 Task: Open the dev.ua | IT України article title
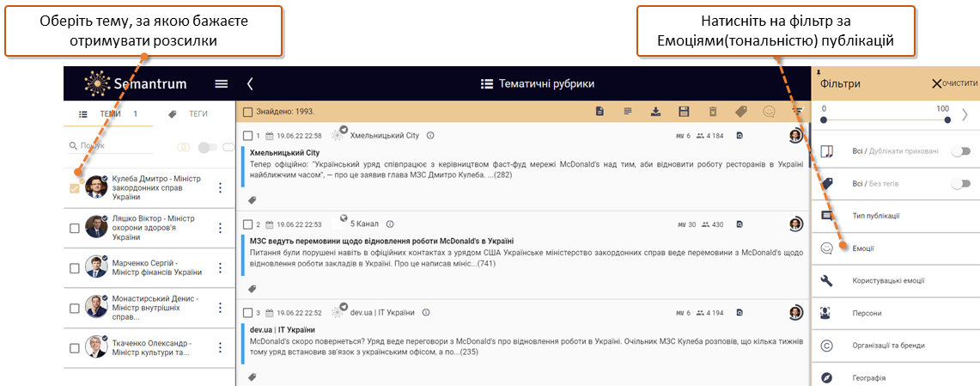click(282, 330)
